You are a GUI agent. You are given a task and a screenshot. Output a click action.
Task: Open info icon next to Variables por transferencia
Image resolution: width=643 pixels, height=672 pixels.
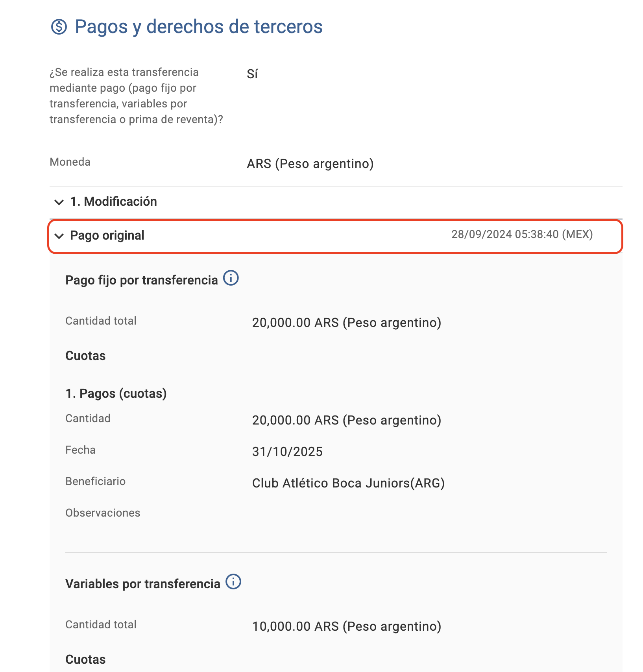[233, 582]
